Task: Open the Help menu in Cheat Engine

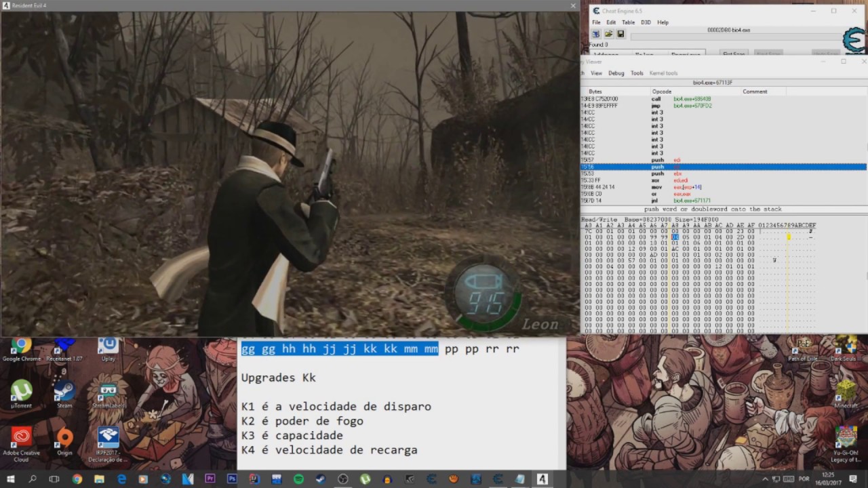Action: [x=663, y=22]
